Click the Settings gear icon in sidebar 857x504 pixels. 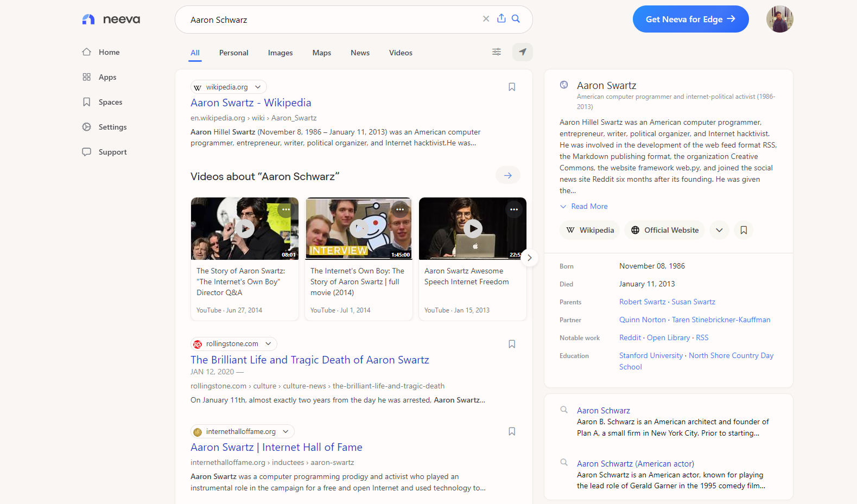point(87,127)
